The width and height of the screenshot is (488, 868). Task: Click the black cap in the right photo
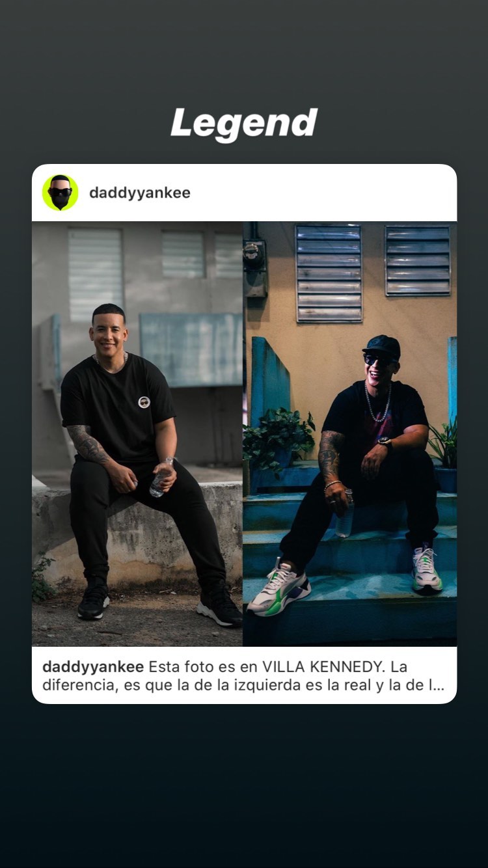382,346
